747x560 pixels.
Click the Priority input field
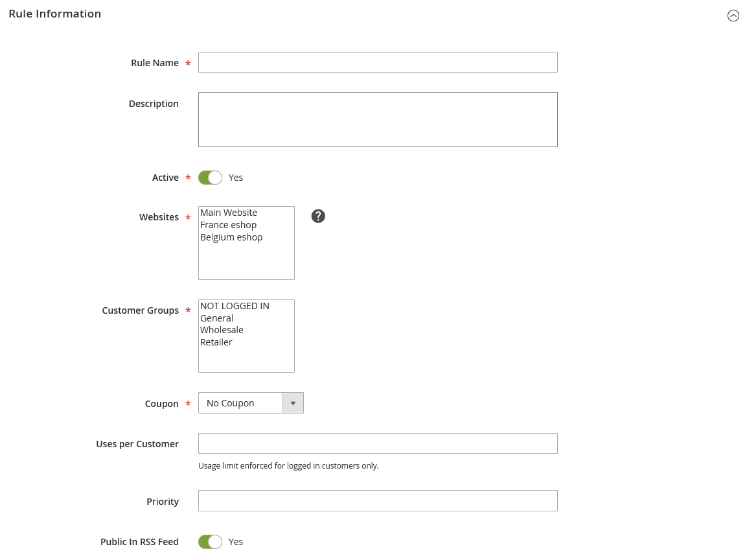(378, 500)
